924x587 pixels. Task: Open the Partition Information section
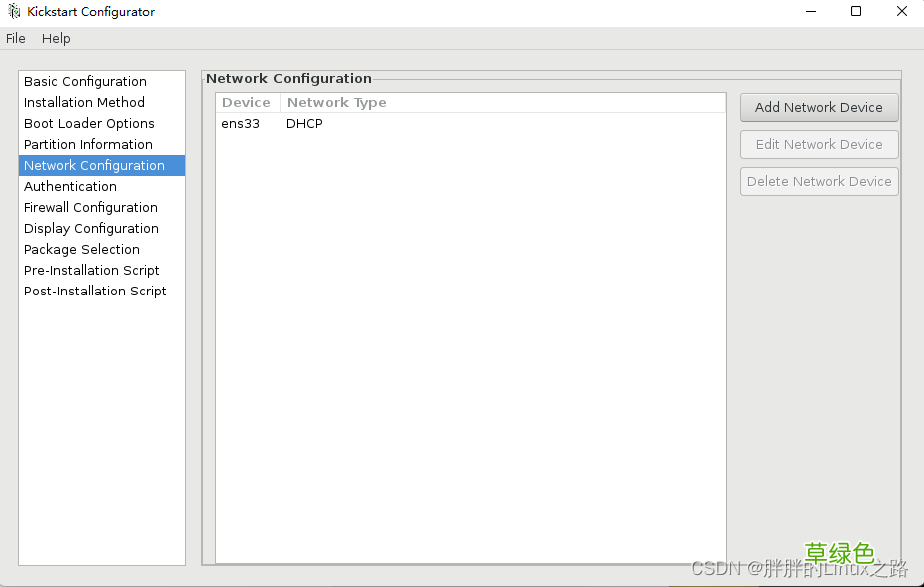88,144
